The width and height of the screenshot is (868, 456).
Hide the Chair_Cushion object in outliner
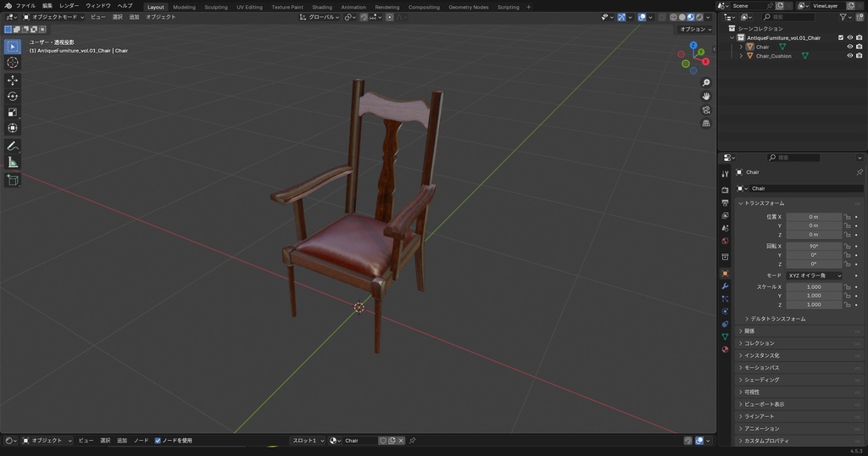pyautogui.click(x=849, y=56)
